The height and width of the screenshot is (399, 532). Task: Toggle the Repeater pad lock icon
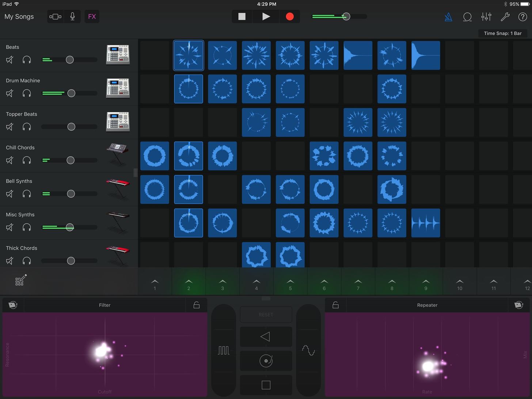(x=335, y=305)
